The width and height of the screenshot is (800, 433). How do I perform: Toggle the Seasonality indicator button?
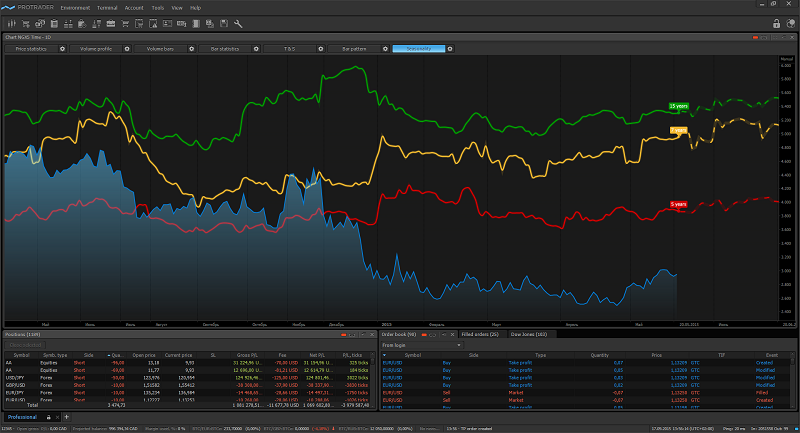(x=419, y=48)
